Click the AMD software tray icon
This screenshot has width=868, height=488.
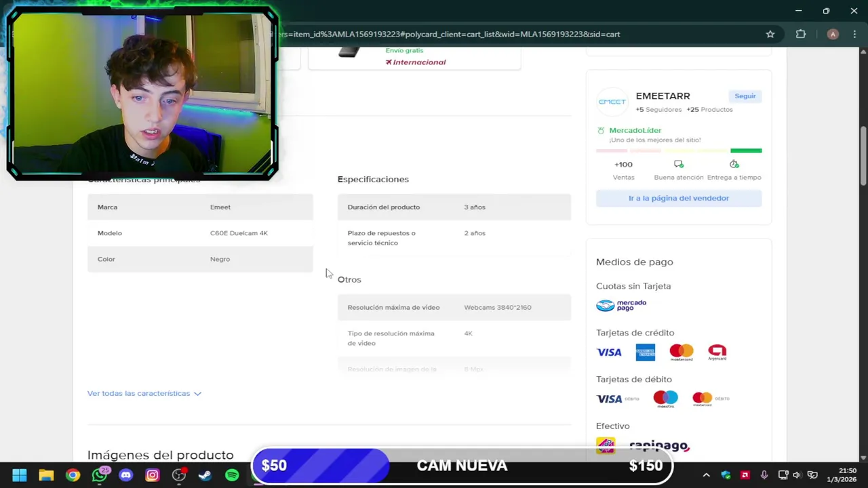[x=745, y=475]
